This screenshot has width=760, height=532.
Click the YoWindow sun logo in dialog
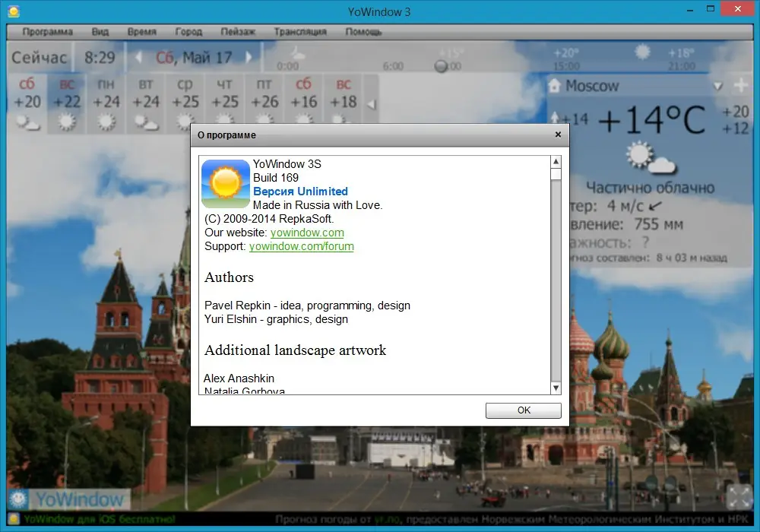pos(226,184)
